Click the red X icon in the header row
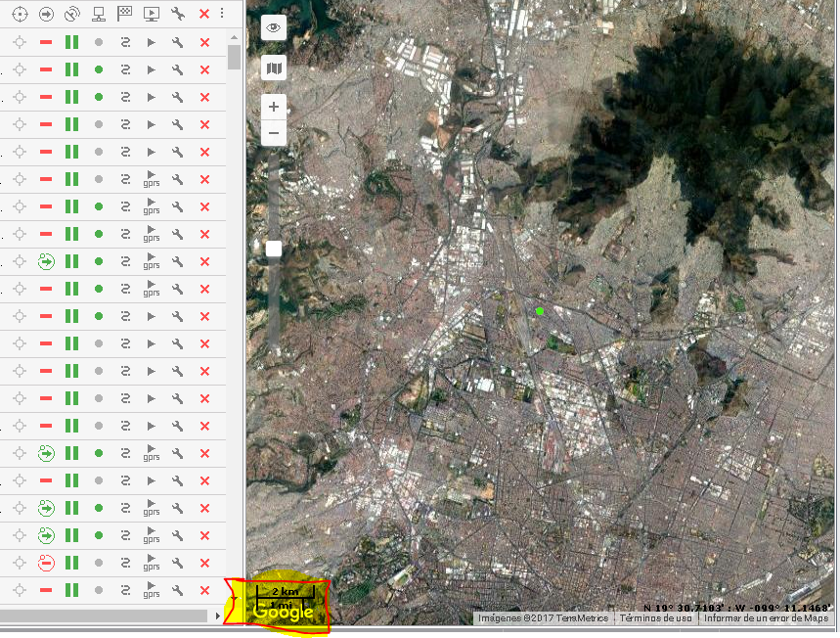The image size is (840, 638). tap(203, 14)
